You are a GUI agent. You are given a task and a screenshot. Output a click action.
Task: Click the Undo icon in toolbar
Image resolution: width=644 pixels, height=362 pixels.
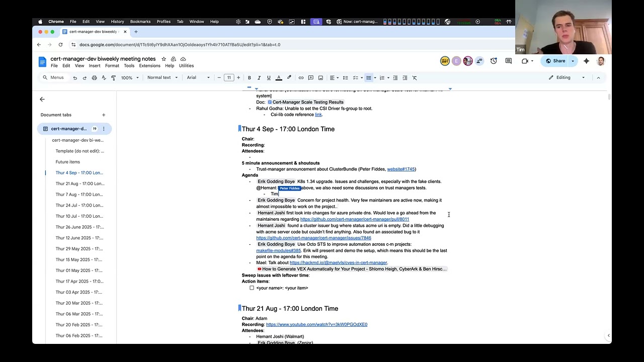(x=75, y=77)
